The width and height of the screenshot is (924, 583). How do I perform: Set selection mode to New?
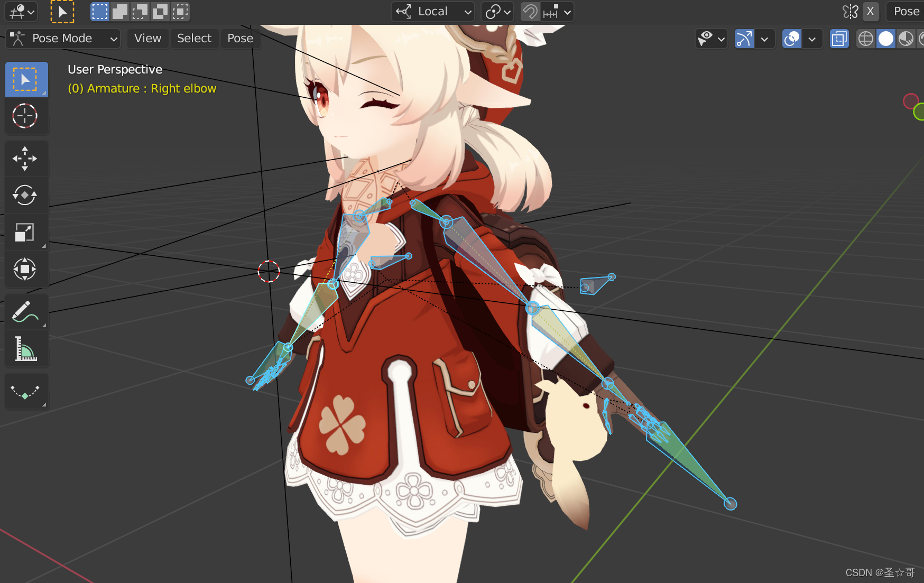[100, 12]
